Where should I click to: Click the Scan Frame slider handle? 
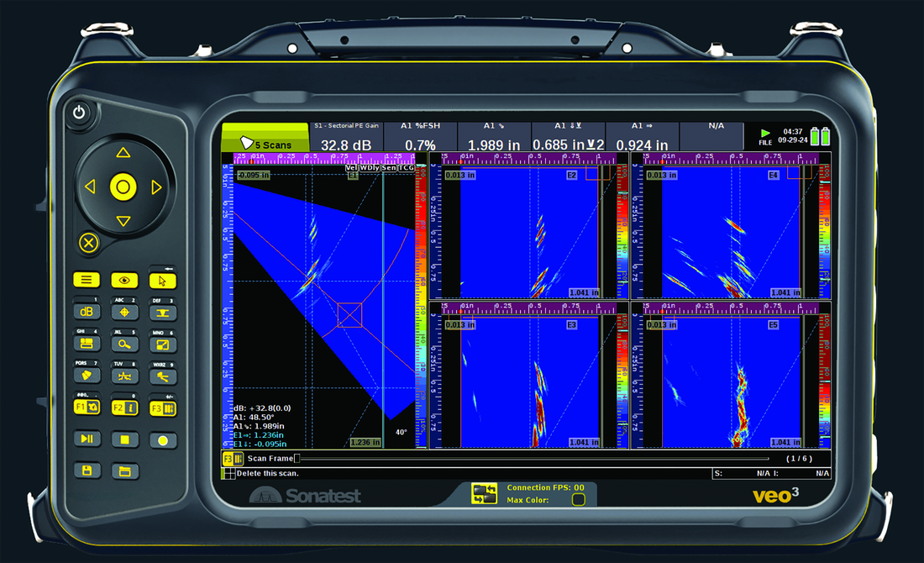pos(296,459)
